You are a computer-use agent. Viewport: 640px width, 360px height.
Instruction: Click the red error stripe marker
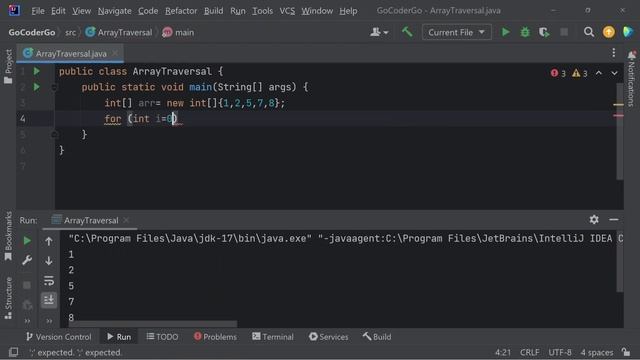618,116
